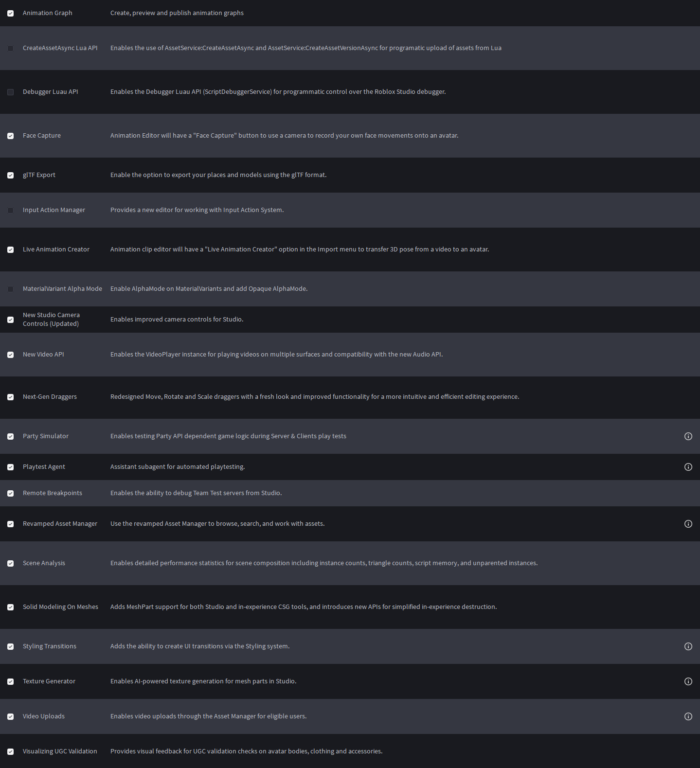The height and width of the screenshot is (768, 700).
Task: Click Texture Generator info icon
Action: (688, 681)
